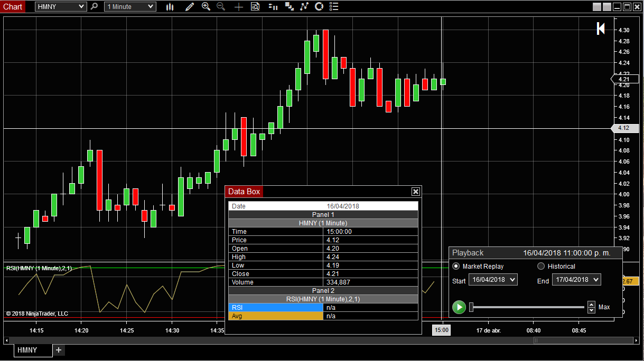Jump chart to latest bar arrow

coord(601,28)
